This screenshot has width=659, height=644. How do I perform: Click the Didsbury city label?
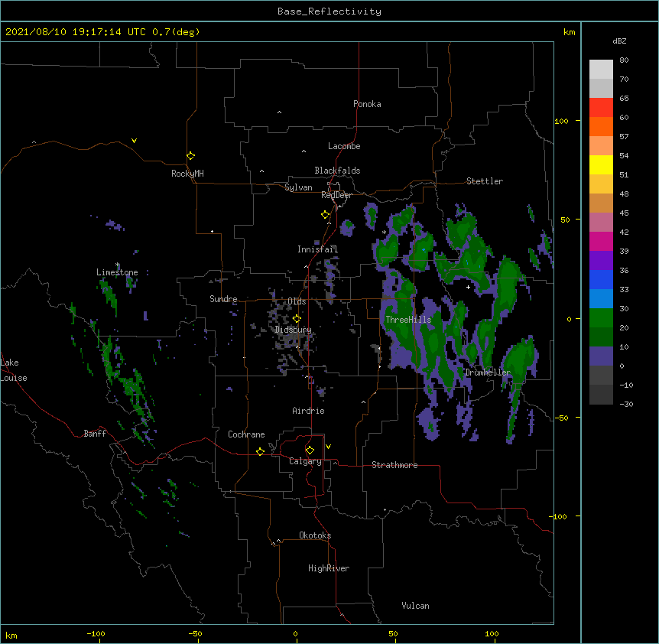coord(294,330)
